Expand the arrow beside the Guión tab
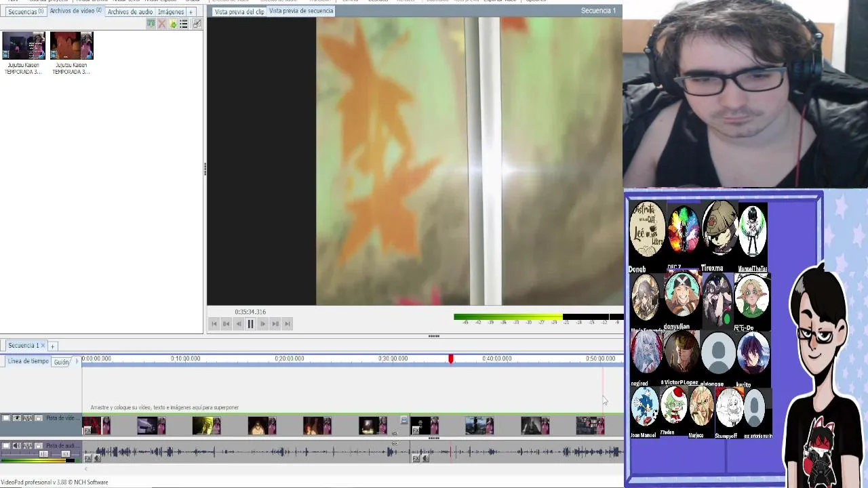The height and width of the screenshot is (488, 868). (76, 361)
